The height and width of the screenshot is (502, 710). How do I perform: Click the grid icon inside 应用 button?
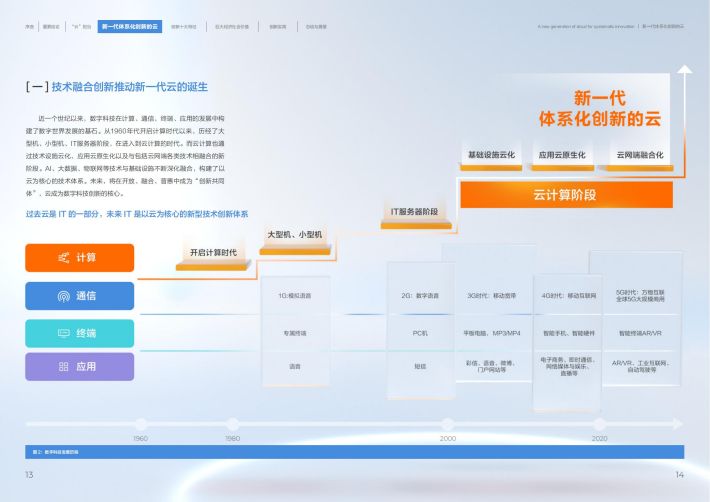click(64, 367)
